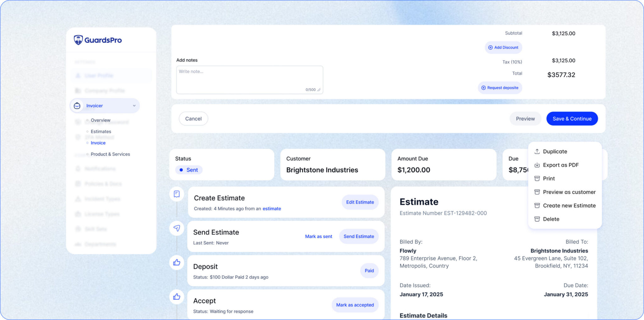Viewport: 644px width, 320px height.
Task: Select Preview as customer menu option
Action: 569,192
